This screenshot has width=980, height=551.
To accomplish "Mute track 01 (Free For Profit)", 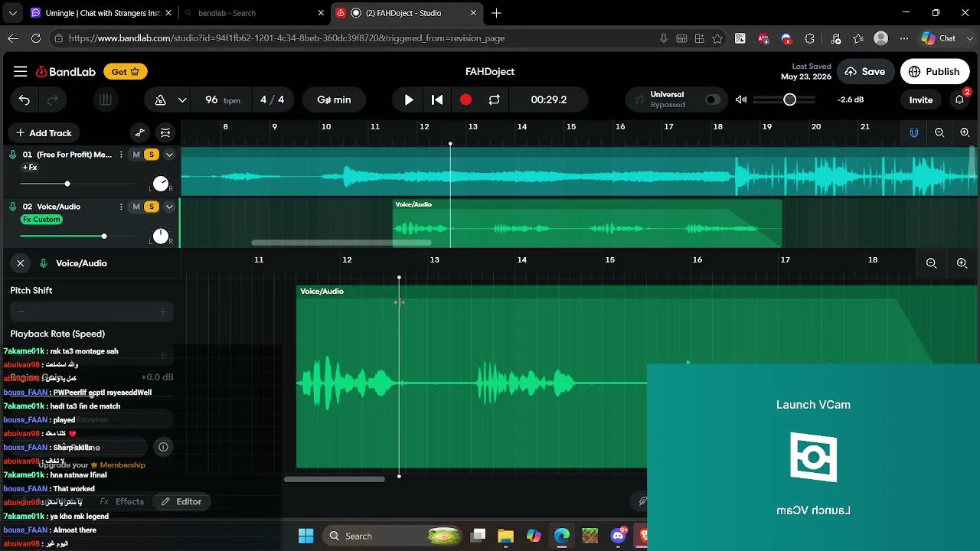I will click(136, 155).
